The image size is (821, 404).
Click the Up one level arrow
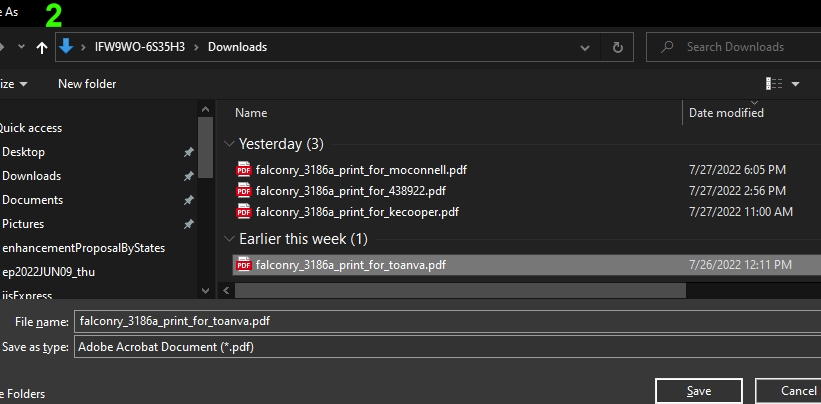[x=42, y=47]
